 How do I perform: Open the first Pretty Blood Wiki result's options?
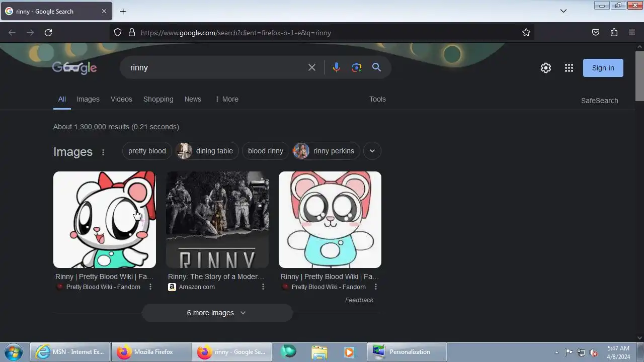(150, 287)
